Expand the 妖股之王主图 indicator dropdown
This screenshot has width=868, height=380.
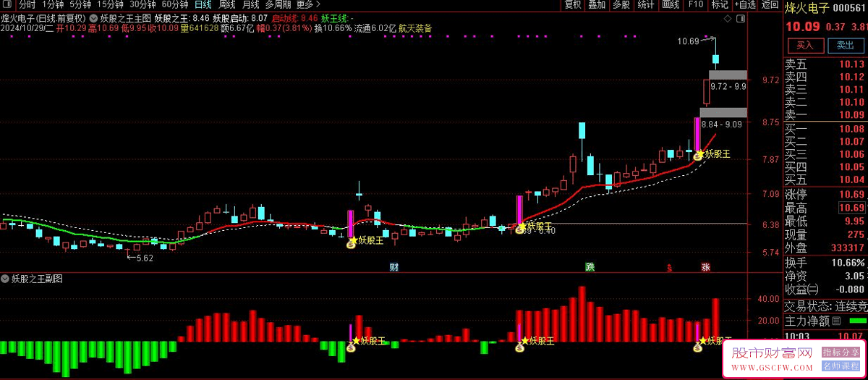pos(95,17)
